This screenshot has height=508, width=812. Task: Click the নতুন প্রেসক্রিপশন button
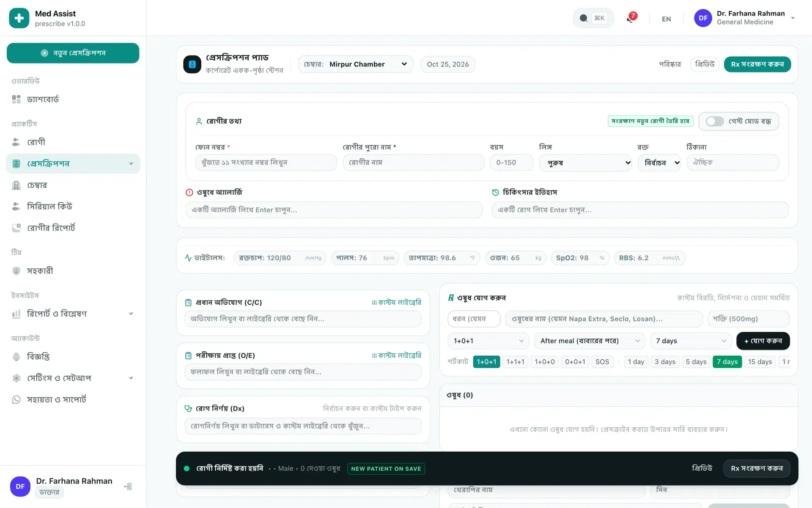point(73,53)
